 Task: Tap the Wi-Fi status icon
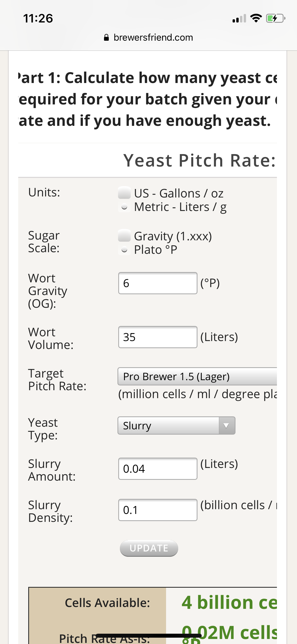[x=256, y=18]
